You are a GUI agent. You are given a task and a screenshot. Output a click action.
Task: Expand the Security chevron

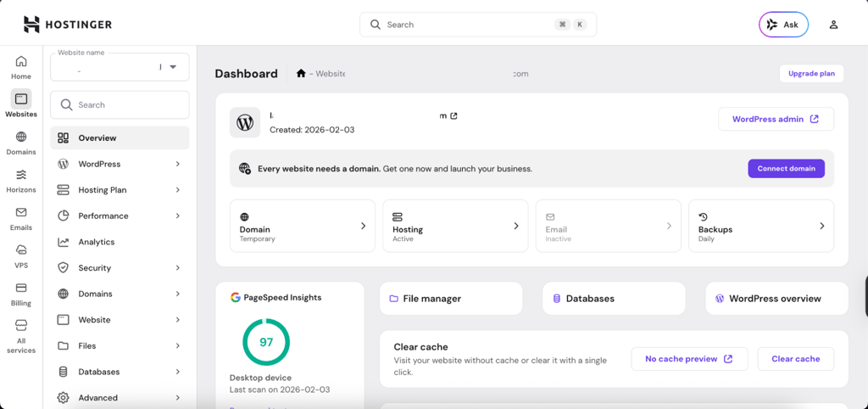[178, 268]
